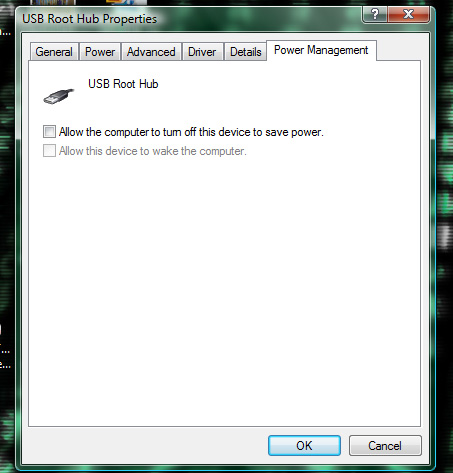Click the 'Allow this device to wake' label text
Image resolution: width=453 pixels, height=473 pixels.
(153, 151)
